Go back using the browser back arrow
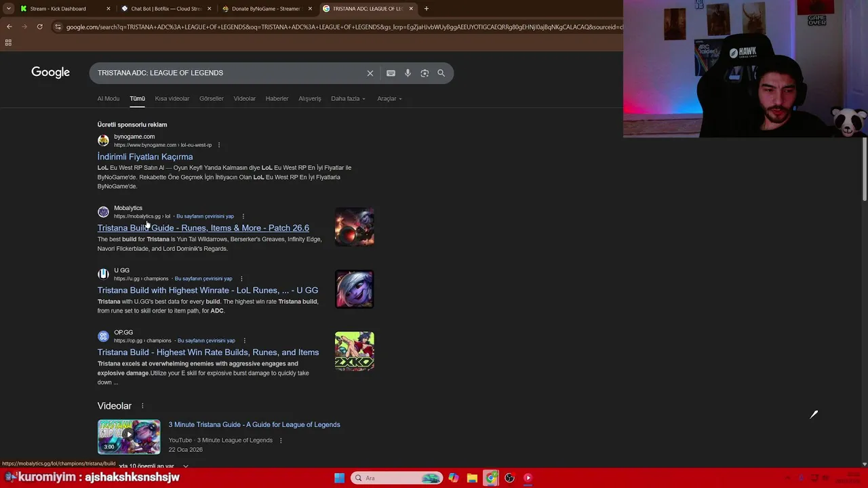 (9, 26)
